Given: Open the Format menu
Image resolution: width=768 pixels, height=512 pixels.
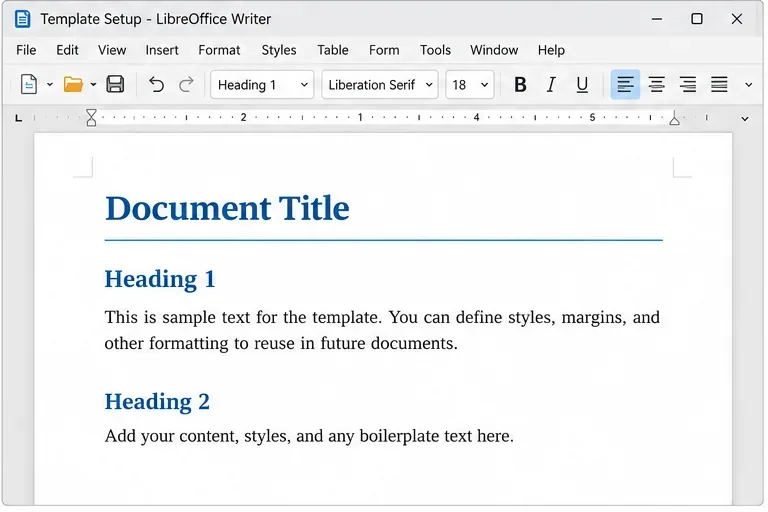Looking at the screenshot, I should (219, 50).
